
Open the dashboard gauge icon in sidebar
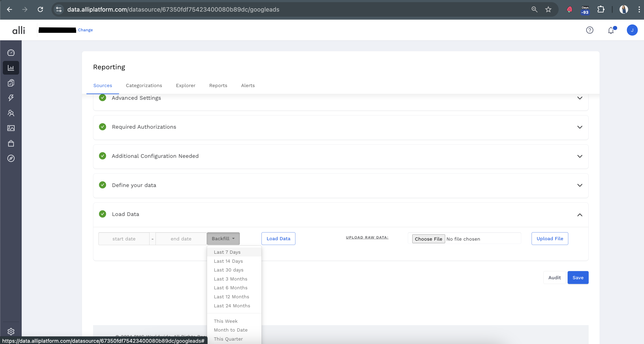(11, 53)
